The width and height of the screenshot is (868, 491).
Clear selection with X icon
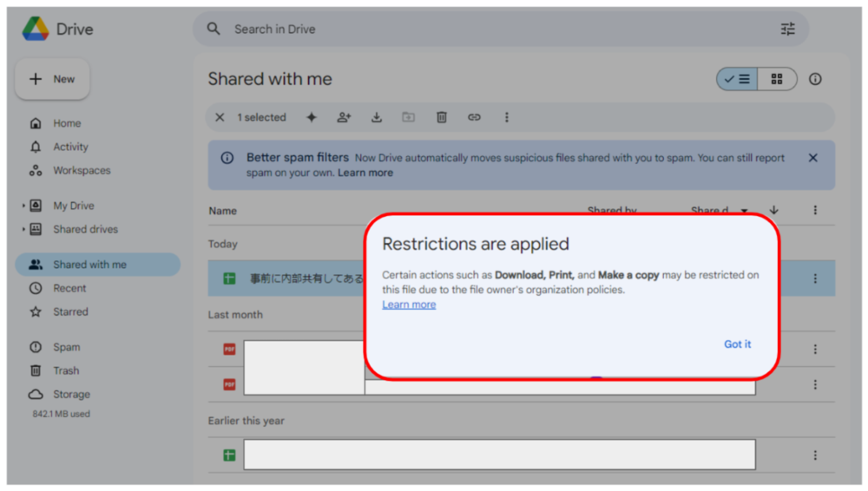coord(220,117)
